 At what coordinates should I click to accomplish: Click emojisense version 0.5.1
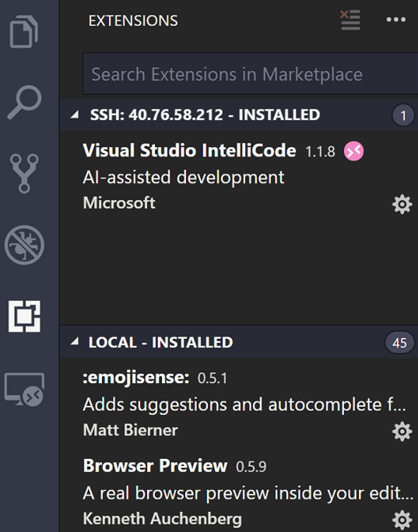coord(213,379)
